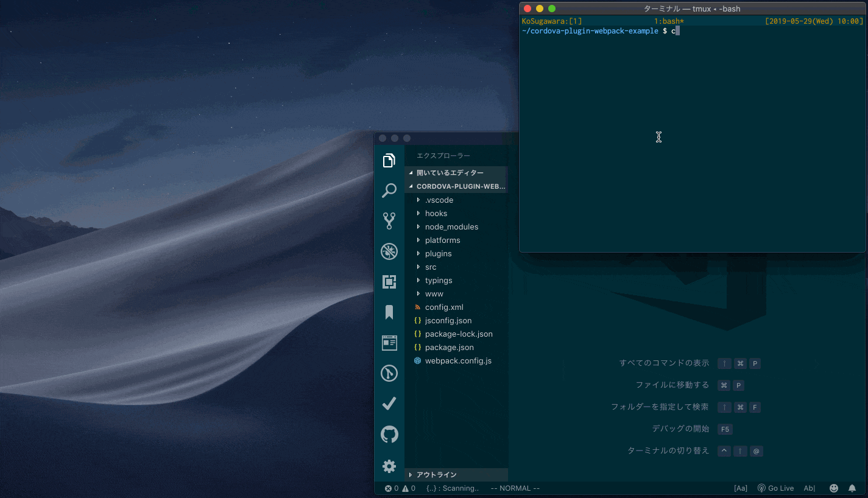Screen dimensions: 868x498
Task: Open Source Control view in activity bar
Action: click(389, 220)
